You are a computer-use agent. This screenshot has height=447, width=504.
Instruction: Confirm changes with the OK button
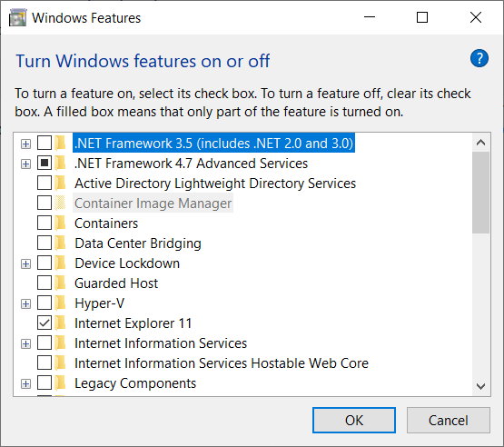[x=354, y=421]
